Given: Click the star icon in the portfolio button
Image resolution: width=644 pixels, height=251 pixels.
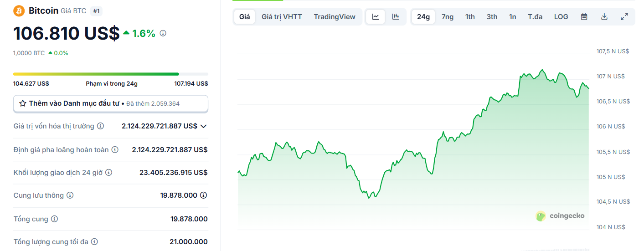Looking at the screenshot, I should tap(23, 103).
